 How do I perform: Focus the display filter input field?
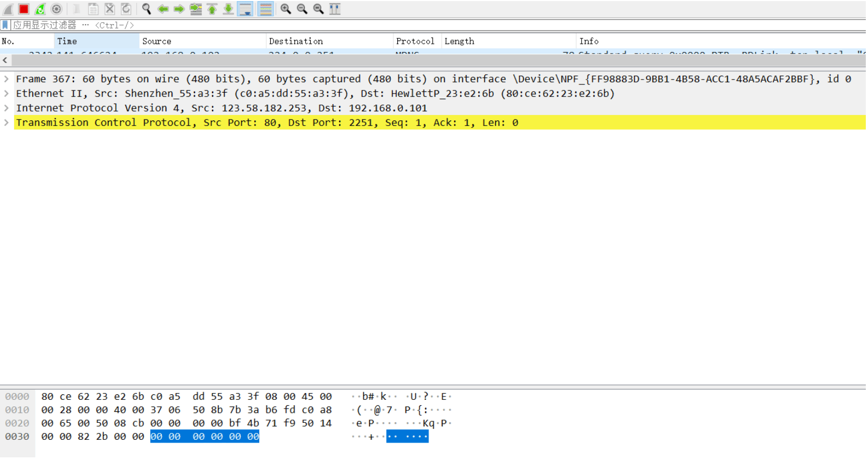(x=438, y=25)
